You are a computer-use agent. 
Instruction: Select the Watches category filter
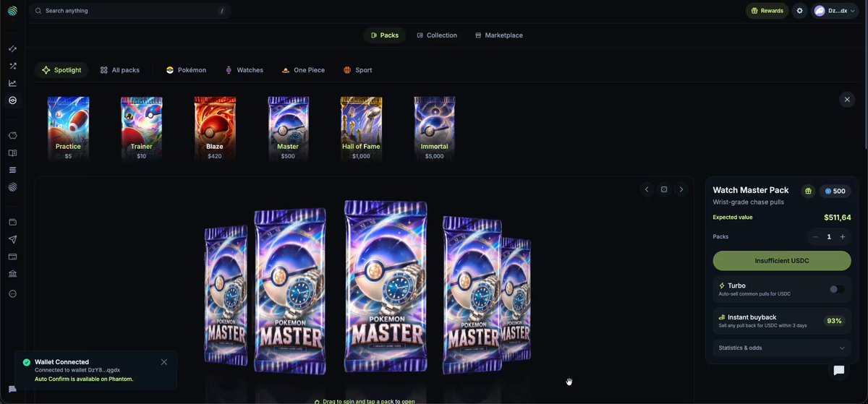coord(244,70)
